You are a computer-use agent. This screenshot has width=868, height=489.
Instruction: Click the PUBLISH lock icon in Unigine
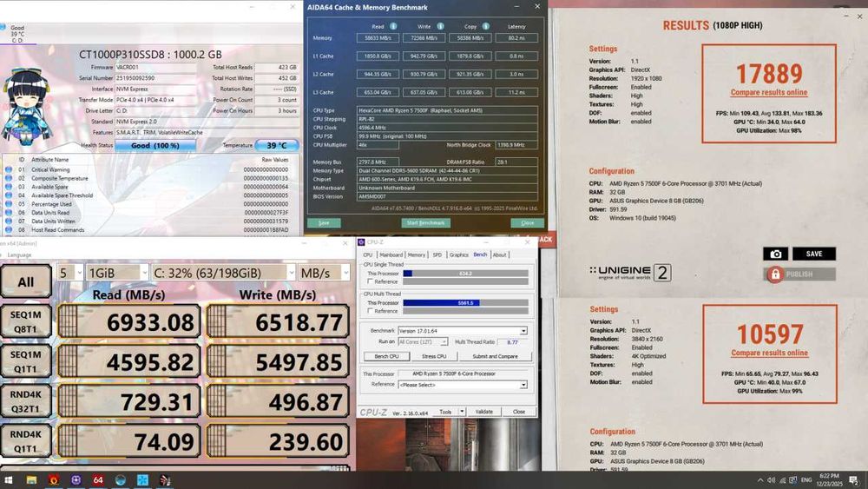[775, 274]
